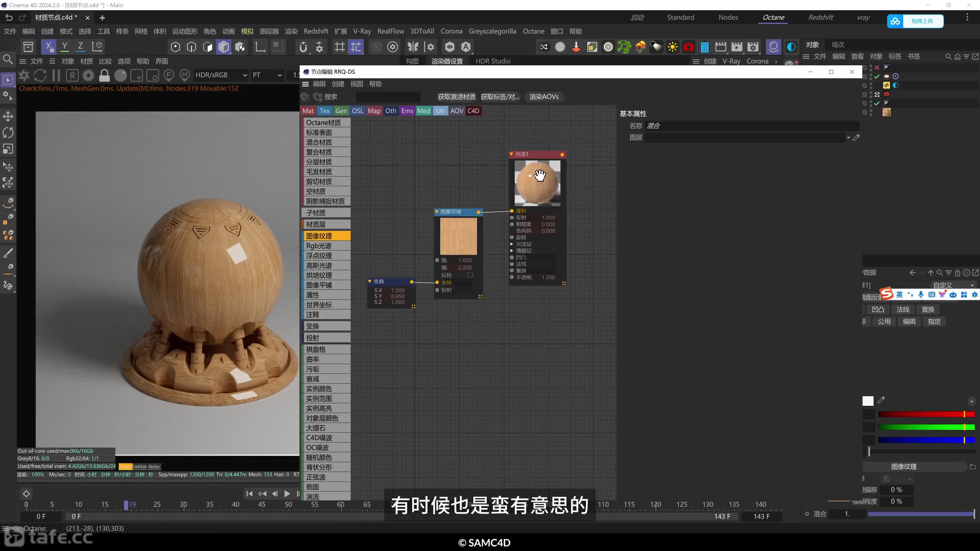Open Octane settings gear icon in Live Viewer

coord(88,75)
